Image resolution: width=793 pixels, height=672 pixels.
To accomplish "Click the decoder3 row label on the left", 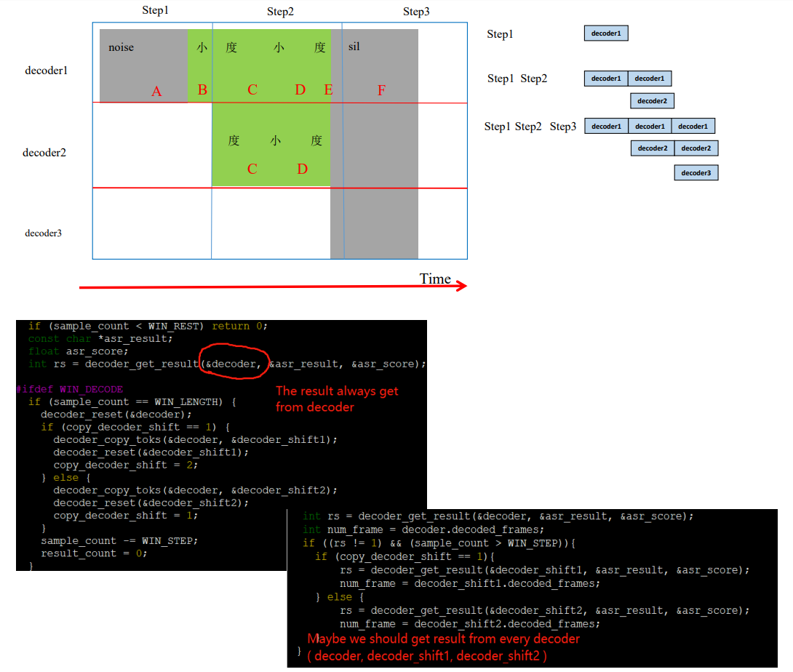I will tap(43, 233).
